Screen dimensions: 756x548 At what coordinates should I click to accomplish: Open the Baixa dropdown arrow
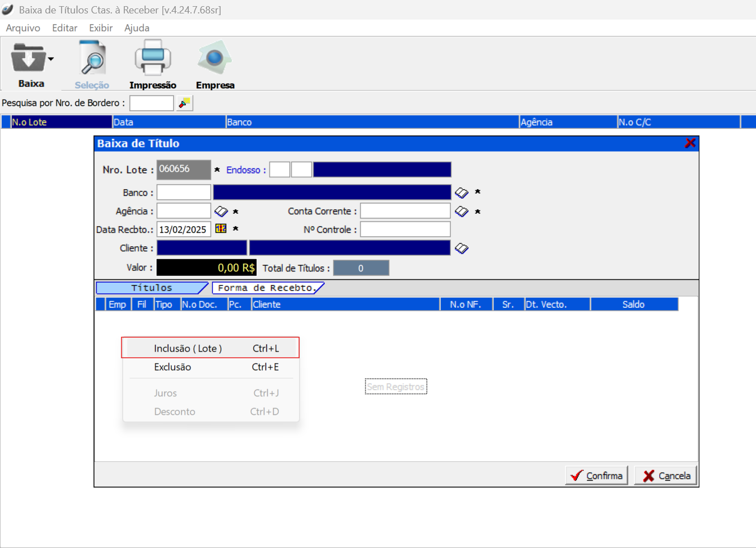(51, 59)
